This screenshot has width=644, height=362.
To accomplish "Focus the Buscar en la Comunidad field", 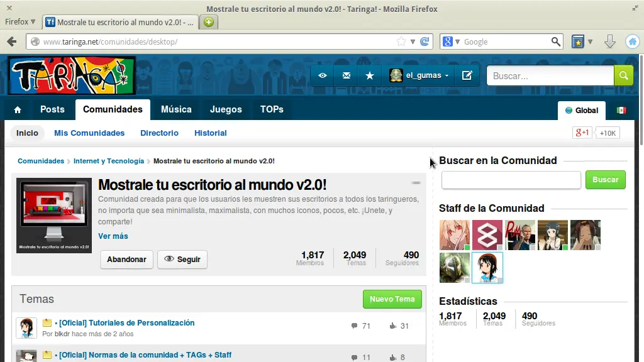I will 511,180.
